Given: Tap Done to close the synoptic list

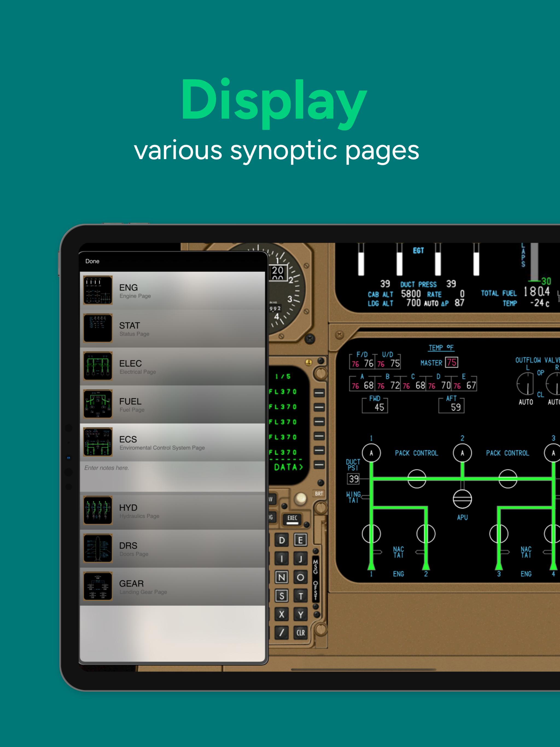Looking at the screenshot, I should [x=92, y=261].
